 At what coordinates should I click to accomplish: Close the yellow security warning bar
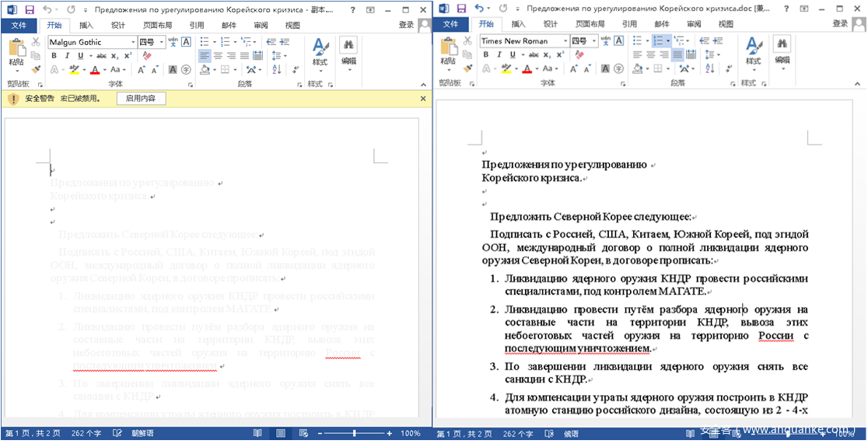tap(423, 99)
